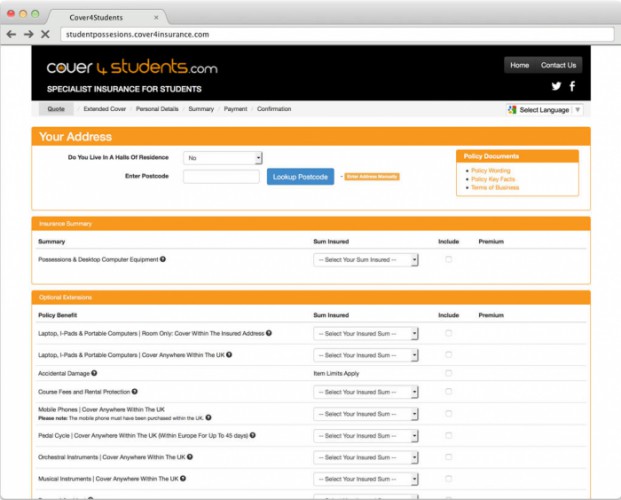Go to the Payment step
Viewport: 621px width, 500px height.
pyautogui.click(x=235, y=109)
